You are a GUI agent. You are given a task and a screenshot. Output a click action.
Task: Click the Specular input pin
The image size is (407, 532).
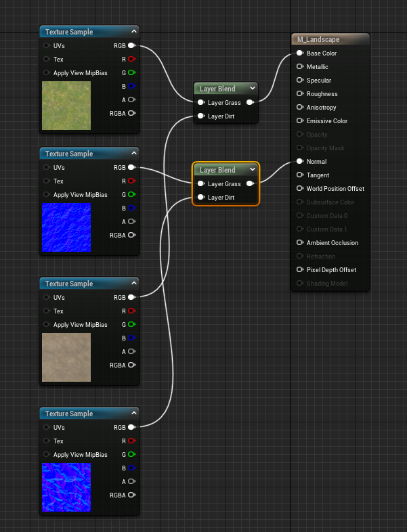point(300,81)
